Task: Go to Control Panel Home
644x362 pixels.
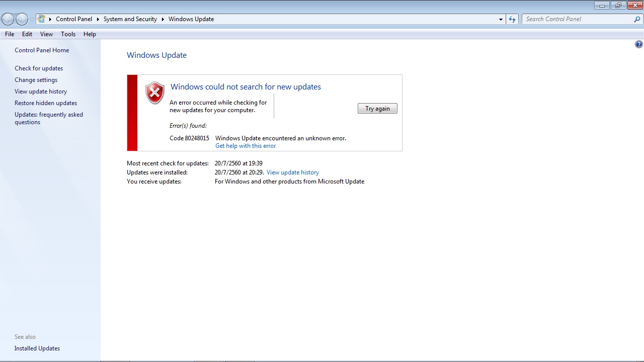Action: 42,50
